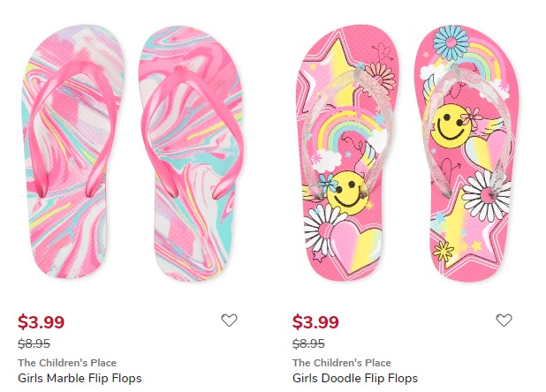
Task: Click the doodle flip flops product image
Action: [407, 152]
